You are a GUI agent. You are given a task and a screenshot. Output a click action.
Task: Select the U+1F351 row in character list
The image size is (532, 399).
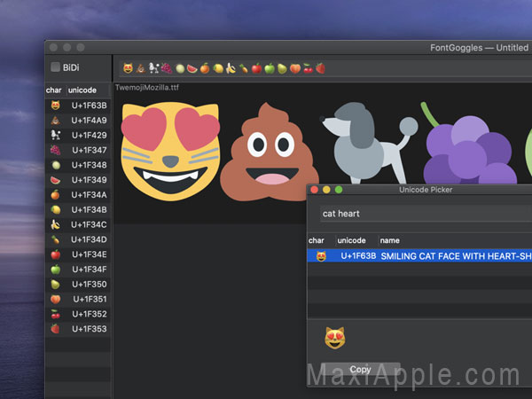tap(78, 300)
